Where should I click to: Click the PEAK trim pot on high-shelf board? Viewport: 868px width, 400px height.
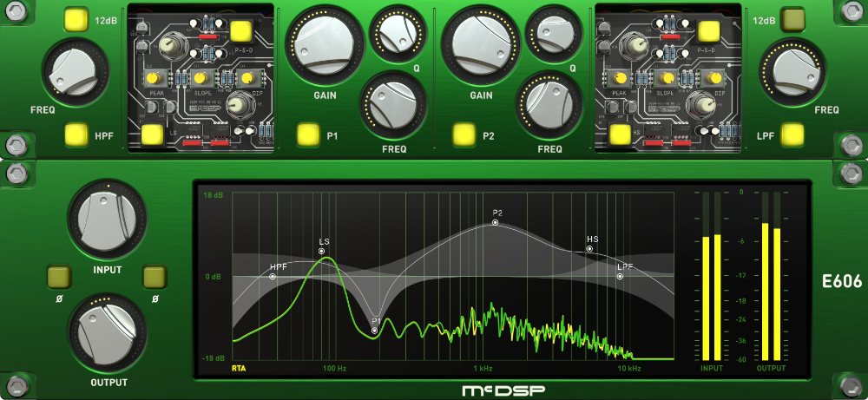[x=621, y=78]
